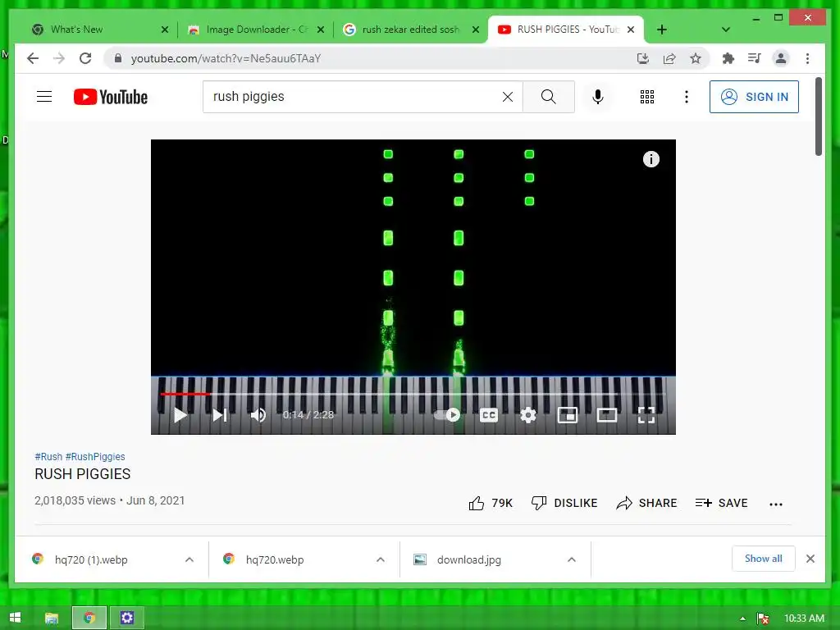Toggle closed captions CC
The height and width of the screenshot is (630, 840).
click(x=489, y=414)
